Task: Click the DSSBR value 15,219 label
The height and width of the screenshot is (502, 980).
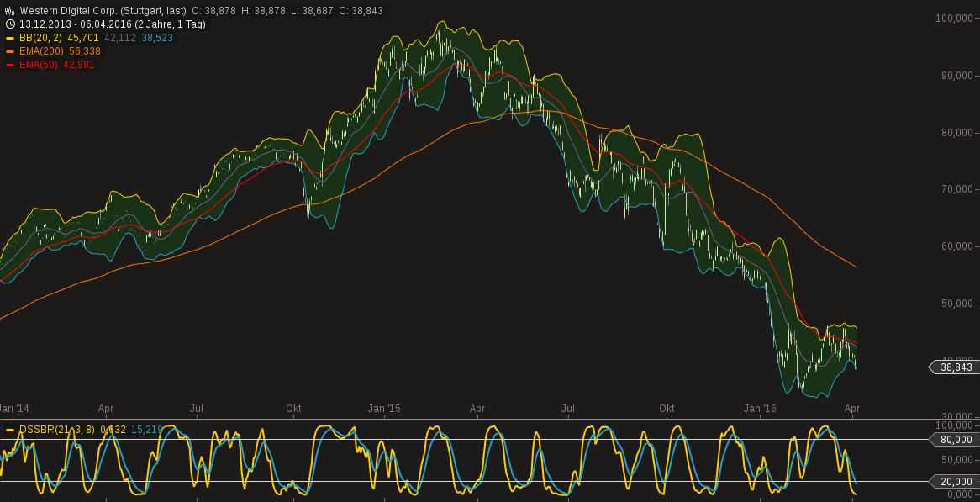Action: 147,429
